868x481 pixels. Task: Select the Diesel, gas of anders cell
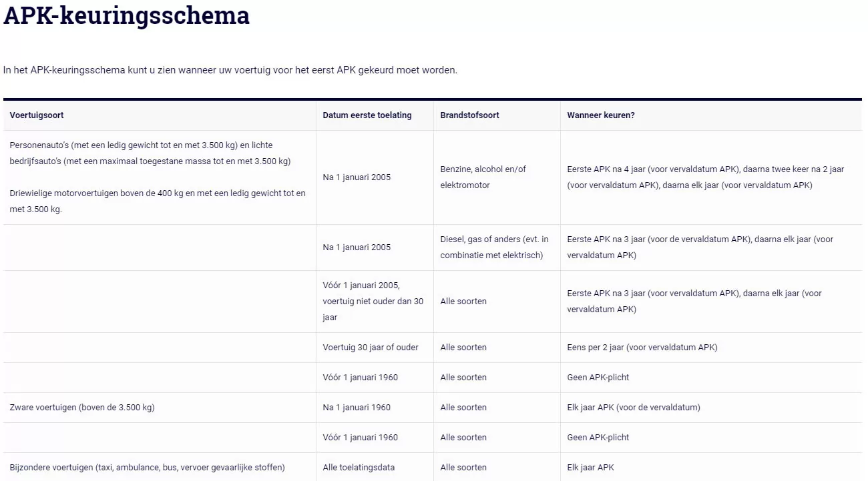(494, 248)
